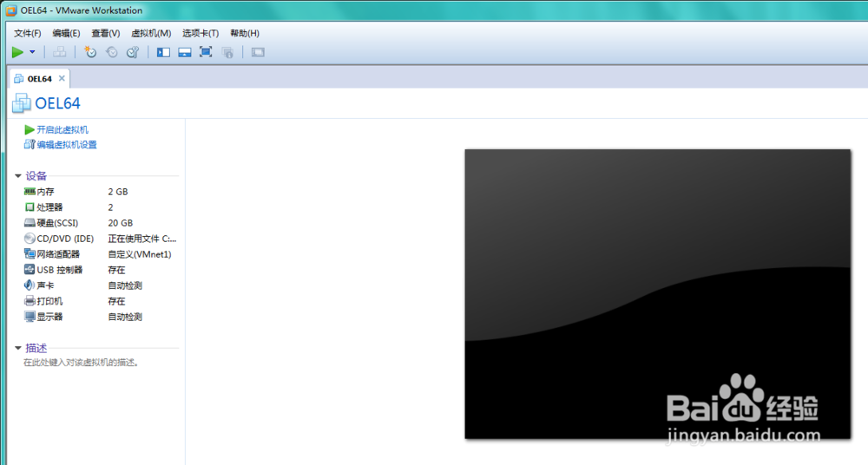Click the 显示器 display icon
The height and width of the screenshot is (465, 868).
(30, 317)
